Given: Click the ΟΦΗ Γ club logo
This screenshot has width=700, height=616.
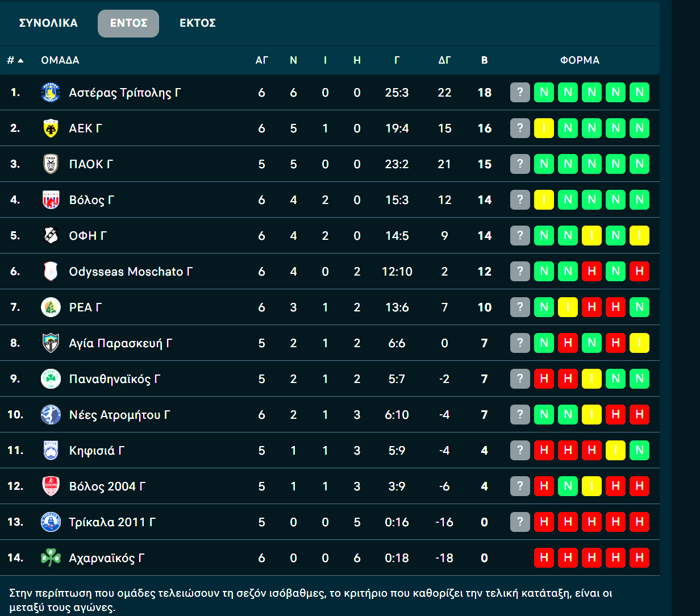Looking at the screenshot, I should [x=51, y=236].
